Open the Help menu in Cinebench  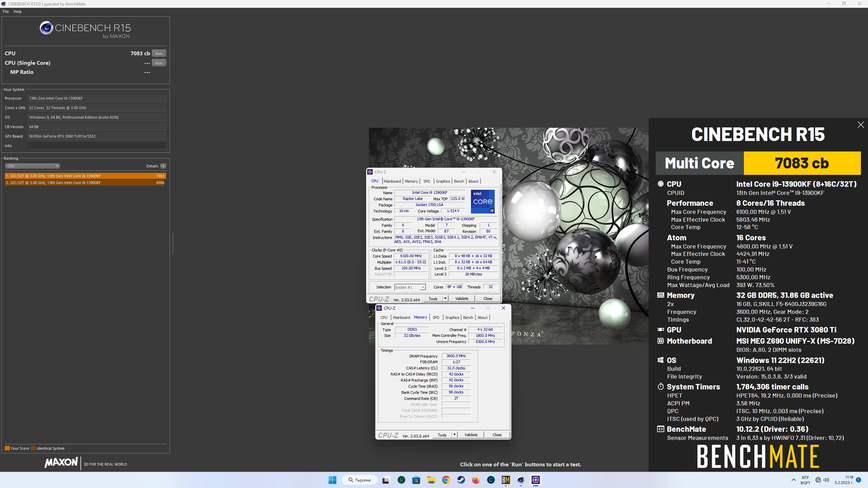coord(18,12)
